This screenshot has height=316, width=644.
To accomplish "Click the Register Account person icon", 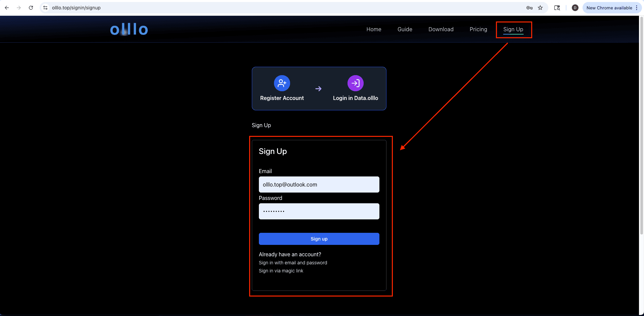I will (282, 83).
